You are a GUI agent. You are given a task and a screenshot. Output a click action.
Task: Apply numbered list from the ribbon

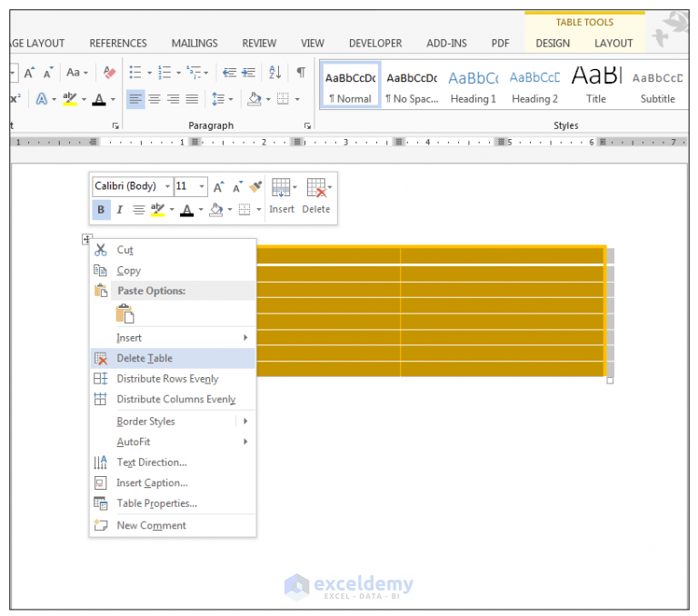point(165,72)
